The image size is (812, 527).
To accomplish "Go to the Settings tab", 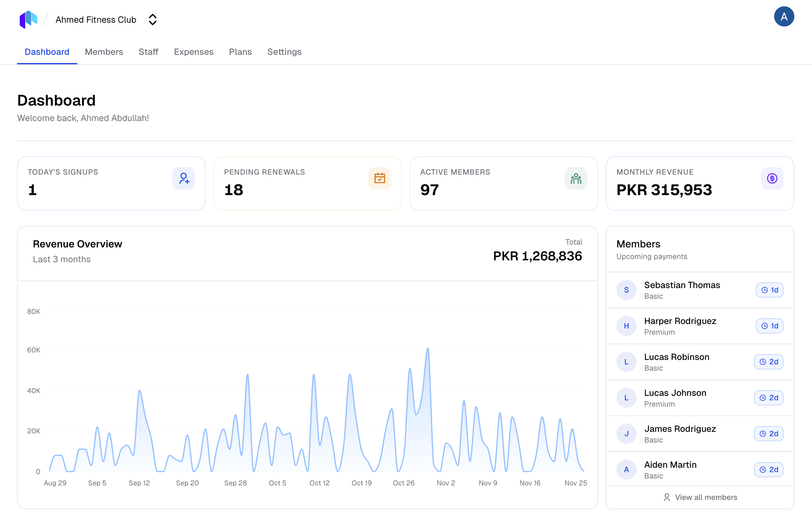I will point(284,52).
